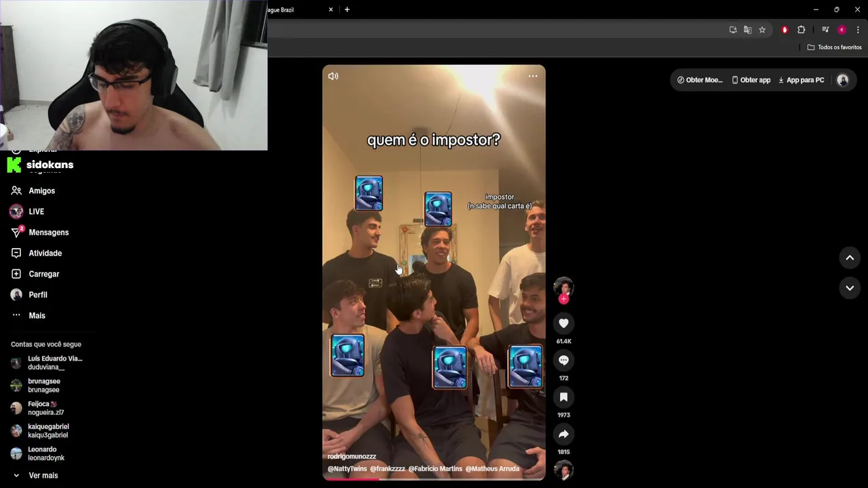Click the App para PC button
This screenshot has width=868, height=488.
pyautogui.click(x=801, y=80)
